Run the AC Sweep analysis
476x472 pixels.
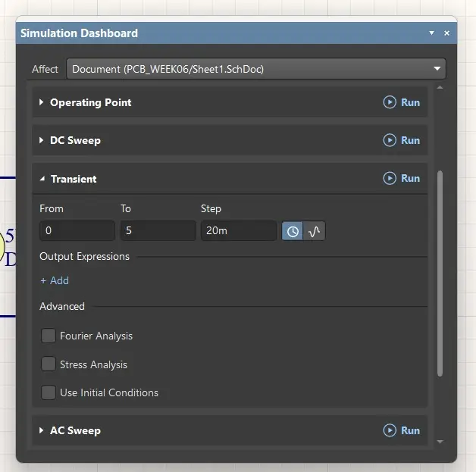[x=402, y=430]
